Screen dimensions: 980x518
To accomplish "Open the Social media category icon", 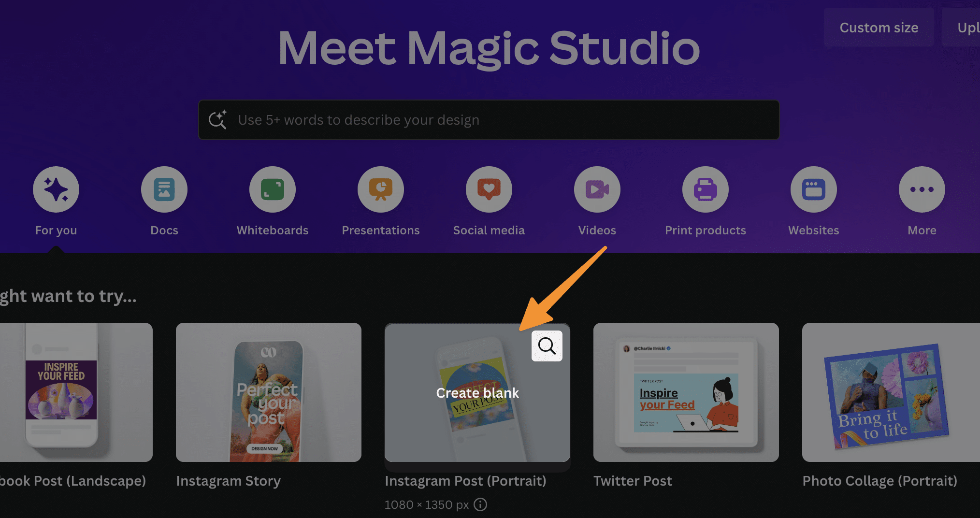I will click(489, 189).
